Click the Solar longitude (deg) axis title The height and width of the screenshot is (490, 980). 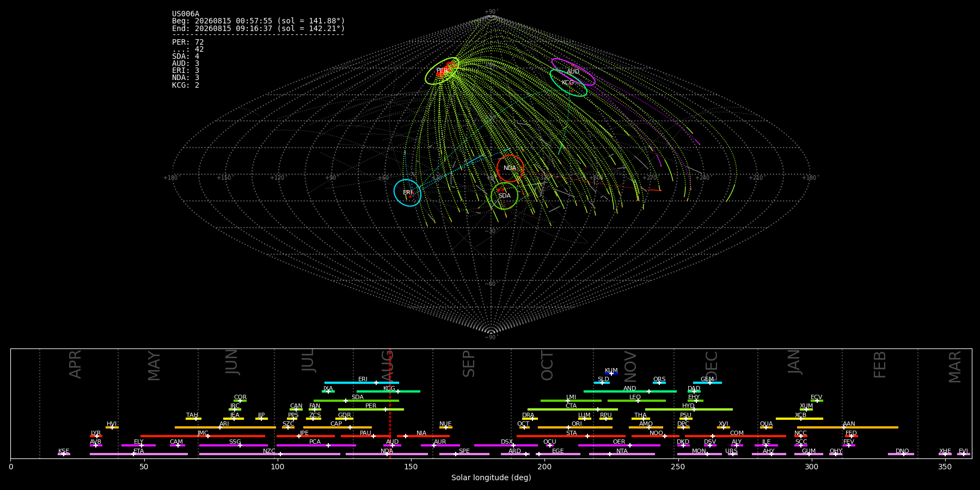coord(491,477)
